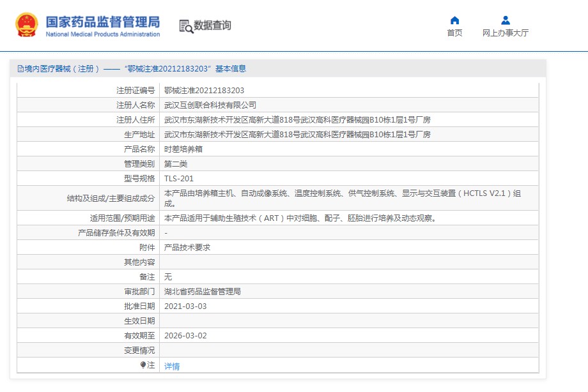
Task: Click the structure composition description text
Action: point(343,199)
